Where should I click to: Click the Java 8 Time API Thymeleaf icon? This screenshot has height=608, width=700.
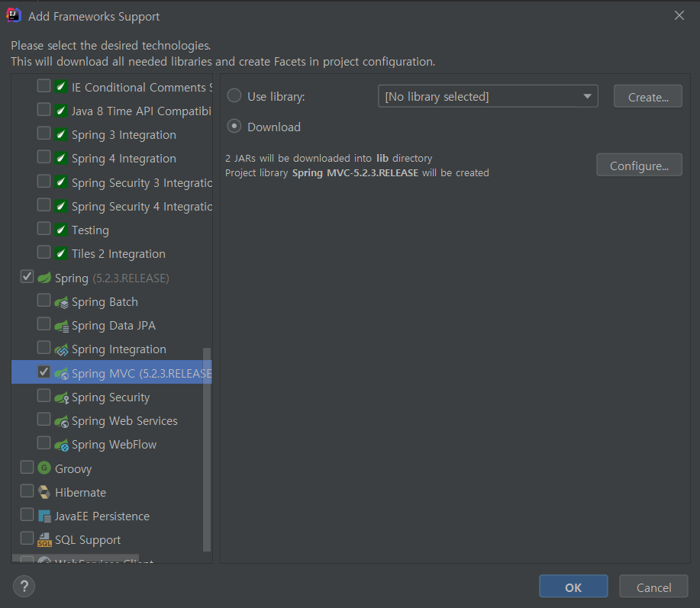[x=61, y=110]
